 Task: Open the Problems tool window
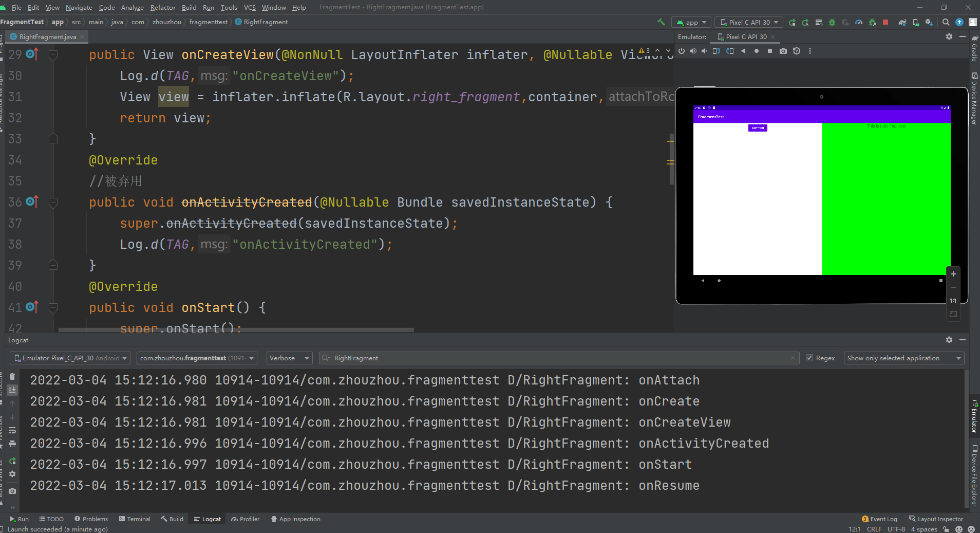coord(91,519)
